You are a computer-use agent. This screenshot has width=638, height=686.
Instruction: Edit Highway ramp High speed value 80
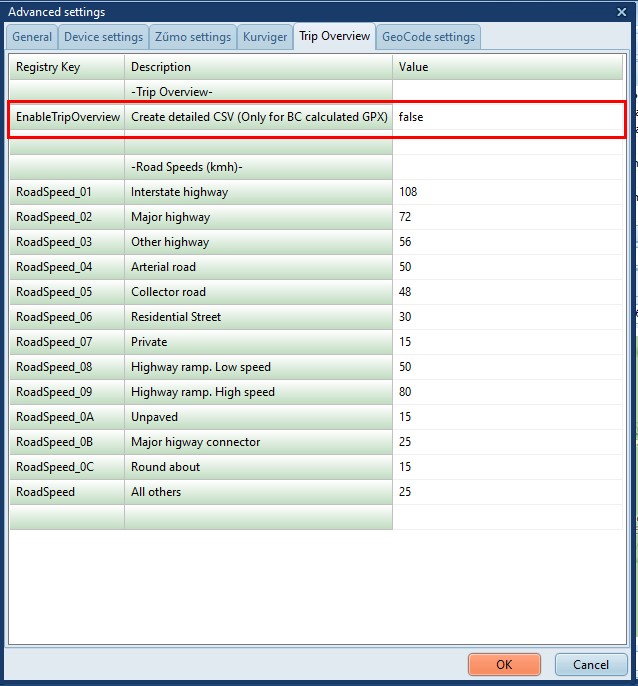click(x=507, y=392)
